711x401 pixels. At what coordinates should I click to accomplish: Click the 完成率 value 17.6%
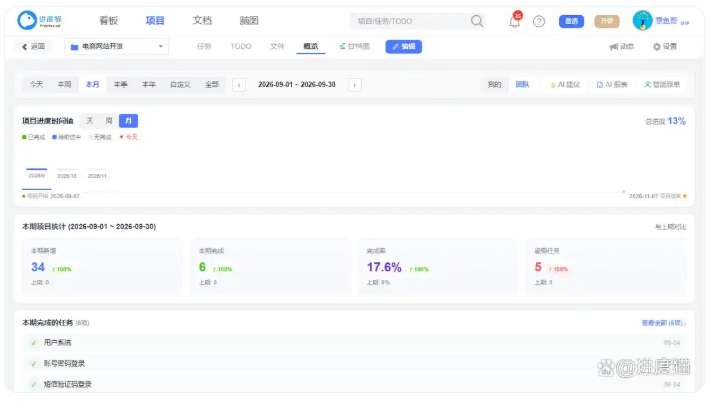(384, 267)
